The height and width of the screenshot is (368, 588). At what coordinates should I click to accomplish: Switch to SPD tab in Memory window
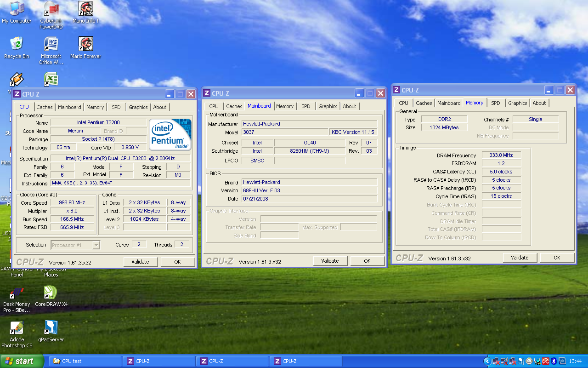tap(495, 103)
